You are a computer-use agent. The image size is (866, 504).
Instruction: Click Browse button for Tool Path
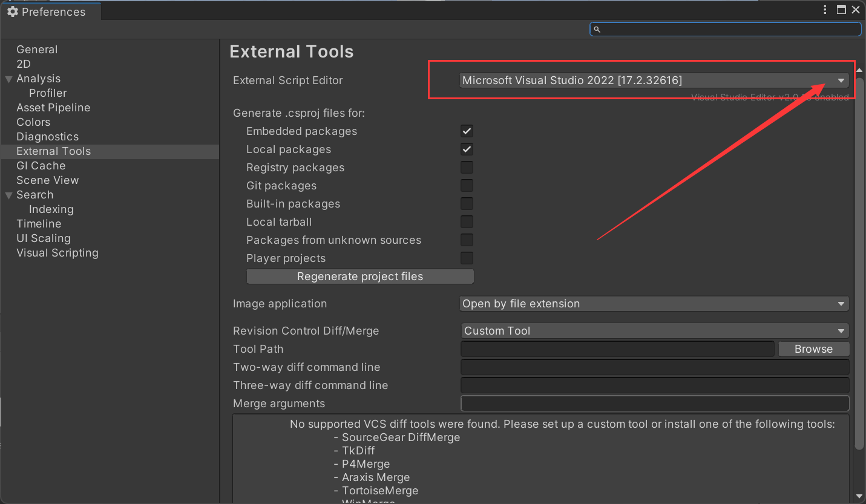[x=813, y=349]
